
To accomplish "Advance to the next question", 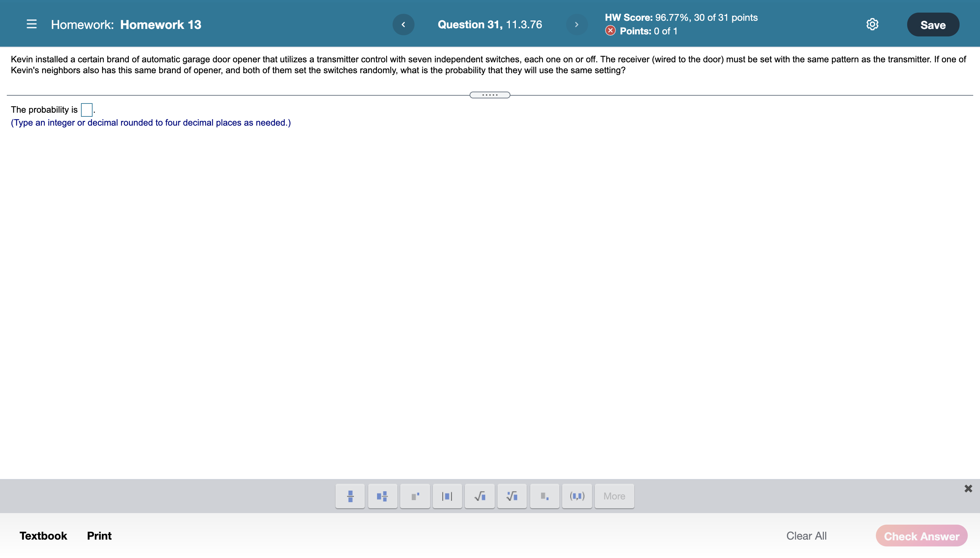I will tap(577, 24).
